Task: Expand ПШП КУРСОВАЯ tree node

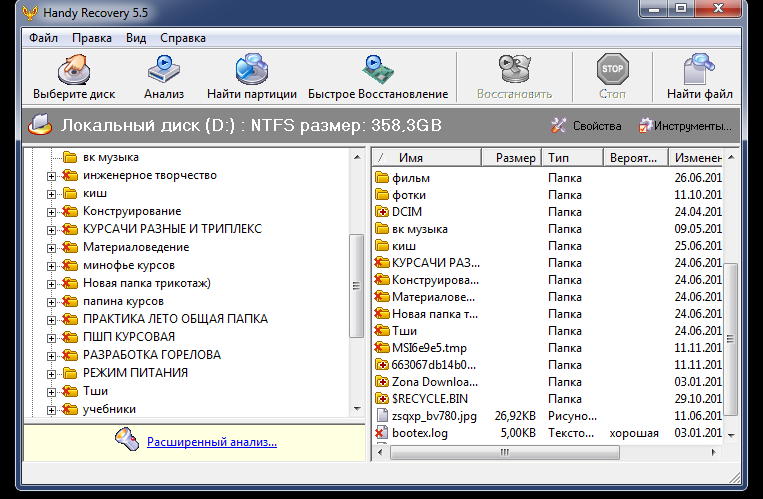Action: click(51, 338)
